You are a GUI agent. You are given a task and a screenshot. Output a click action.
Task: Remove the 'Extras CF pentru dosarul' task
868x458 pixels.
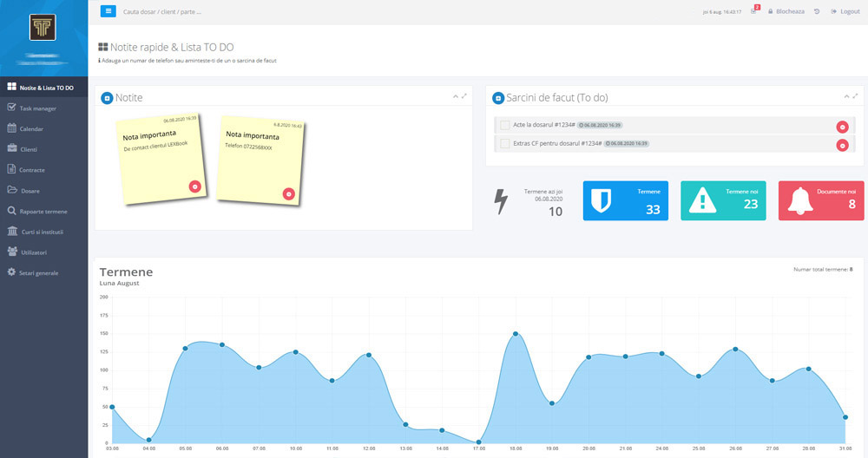click(842, 145)
